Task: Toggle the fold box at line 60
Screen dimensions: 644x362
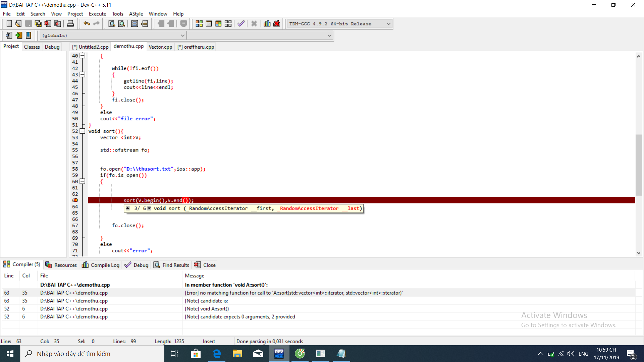Action: coord(83,181)
